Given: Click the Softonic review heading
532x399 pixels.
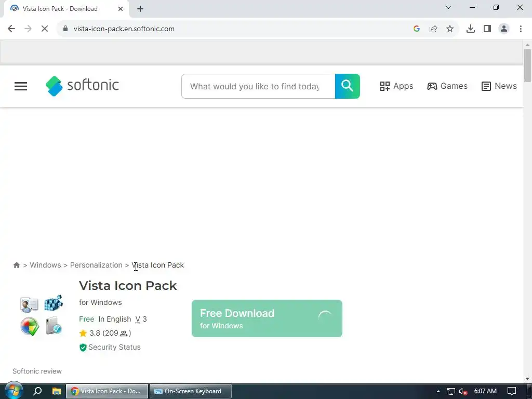Looking at the screenshot, I should [x=37, y=371].
